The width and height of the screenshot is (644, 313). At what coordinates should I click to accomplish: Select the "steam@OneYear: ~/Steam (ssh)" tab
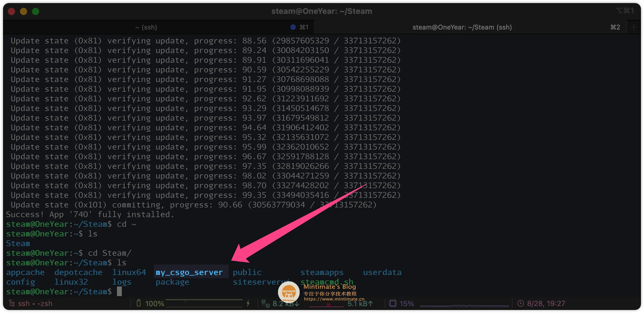click(x=462, y=27)
